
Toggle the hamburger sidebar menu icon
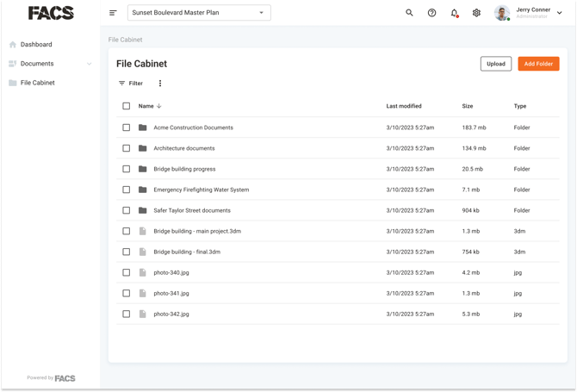pos(113,13)
